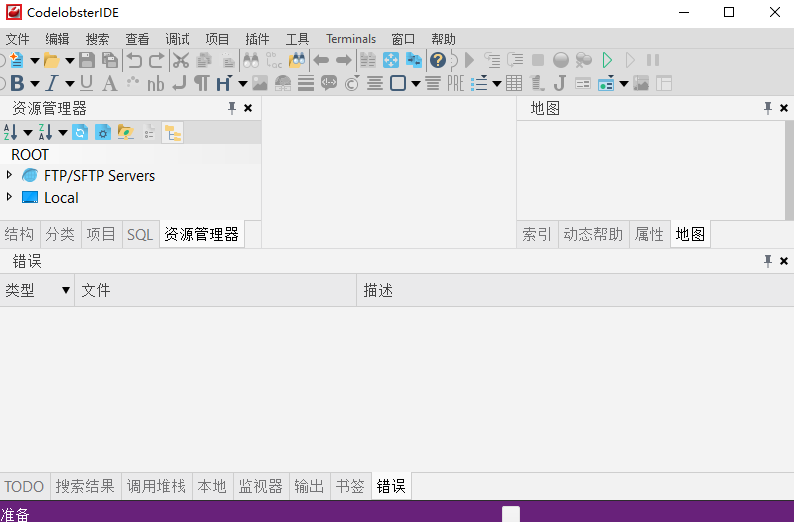Click the Refresh file icon in explorer
This screenshot has height=522, width=794.
(80, 133)
